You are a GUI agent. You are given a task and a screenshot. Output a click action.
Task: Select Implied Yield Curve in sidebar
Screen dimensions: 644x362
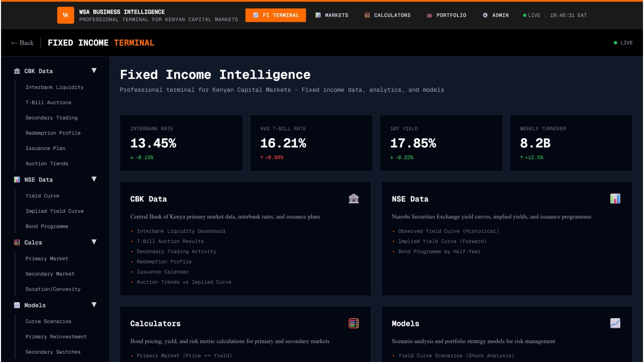54,211
